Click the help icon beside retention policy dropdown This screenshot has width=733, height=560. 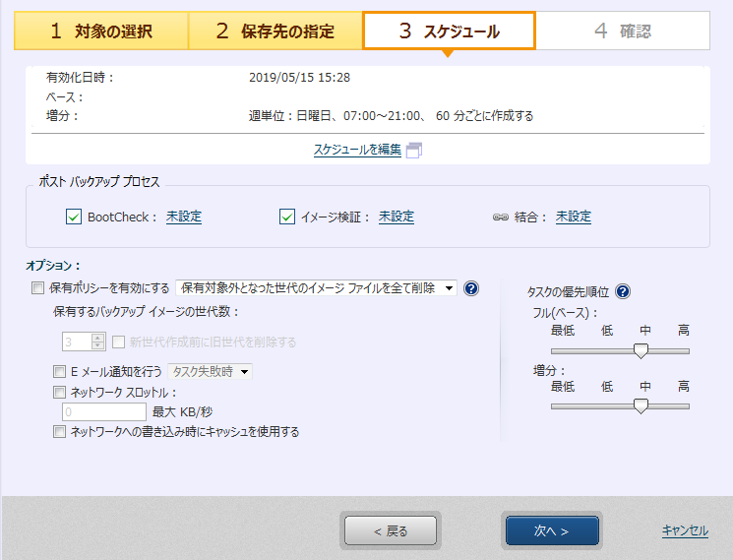(x=470, y=288)
